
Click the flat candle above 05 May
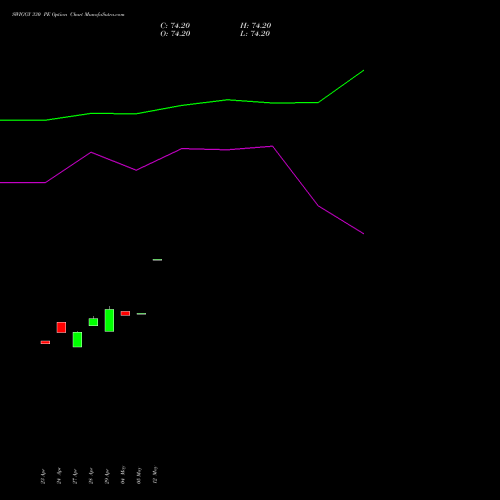141,314
